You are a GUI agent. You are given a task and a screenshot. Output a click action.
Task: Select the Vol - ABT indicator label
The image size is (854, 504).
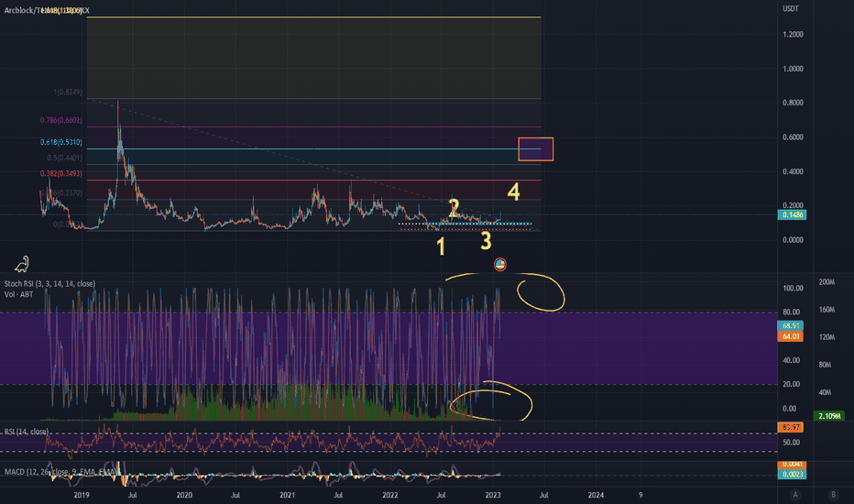click(x=19, y=294)
